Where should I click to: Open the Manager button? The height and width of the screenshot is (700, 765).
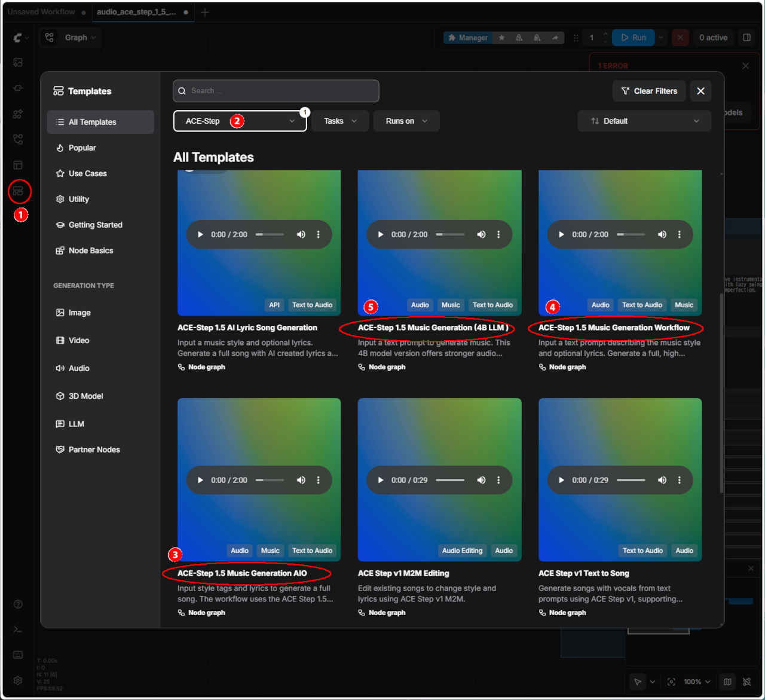point(468,38)
